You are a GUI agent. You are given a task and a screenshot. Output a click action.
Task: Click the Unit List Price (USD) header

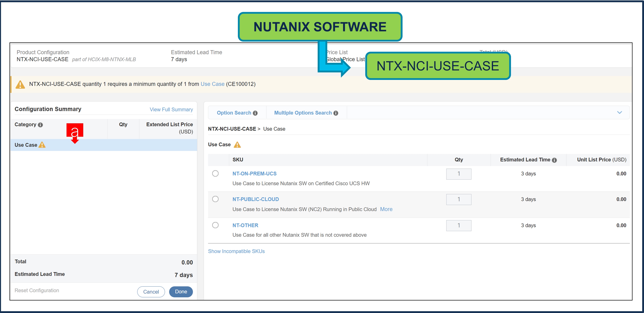601,160
